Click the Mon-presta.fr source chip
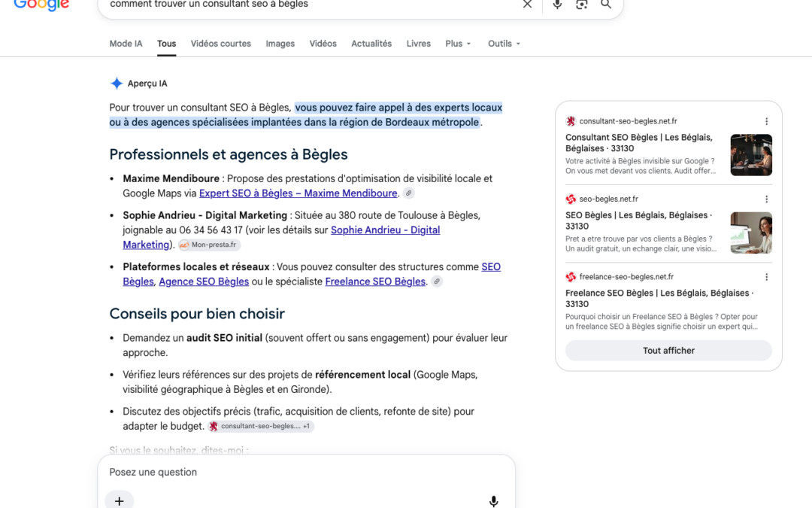The image size is (812, 508). click(x=210, y=245)
